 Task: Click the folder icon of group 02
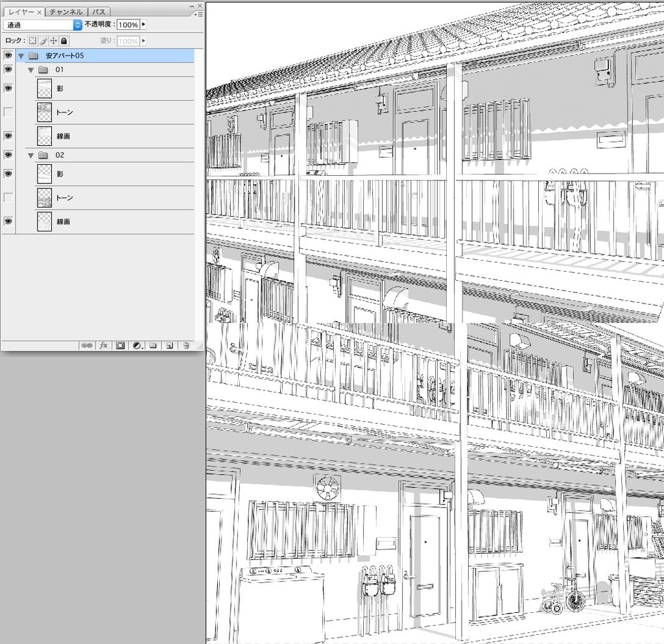[43, 156]
